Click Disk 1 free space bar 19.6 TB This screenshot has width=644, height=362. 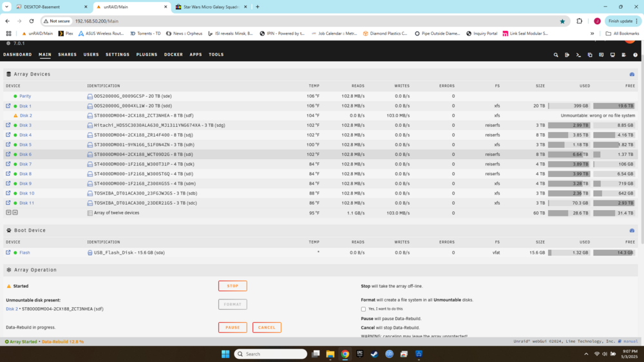tap(614, 106)
